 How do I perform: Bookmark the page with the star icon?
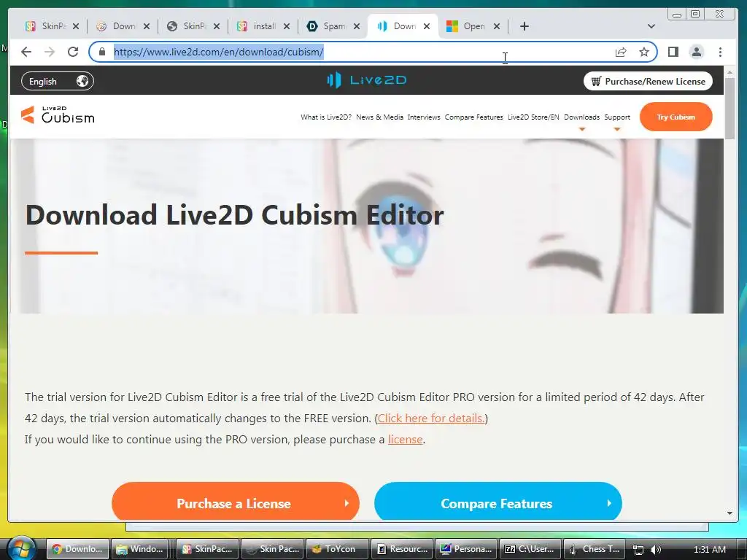(644, 52)
